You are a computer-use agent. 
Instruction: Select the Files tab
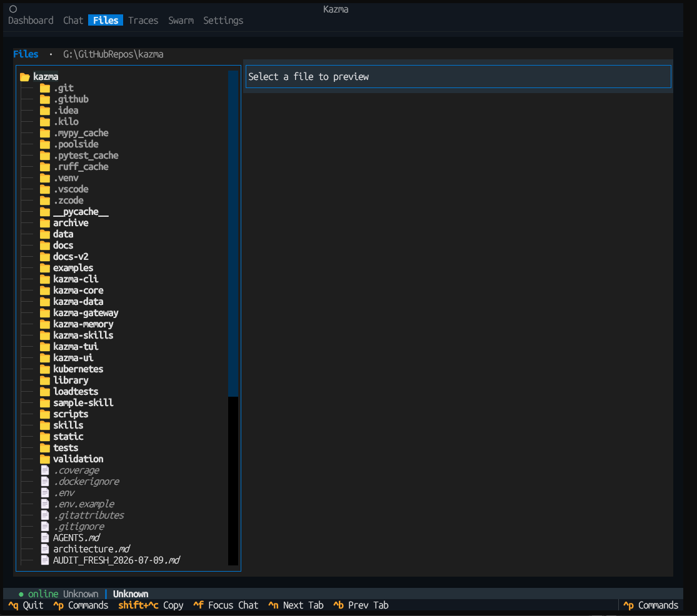click(106, 21)
